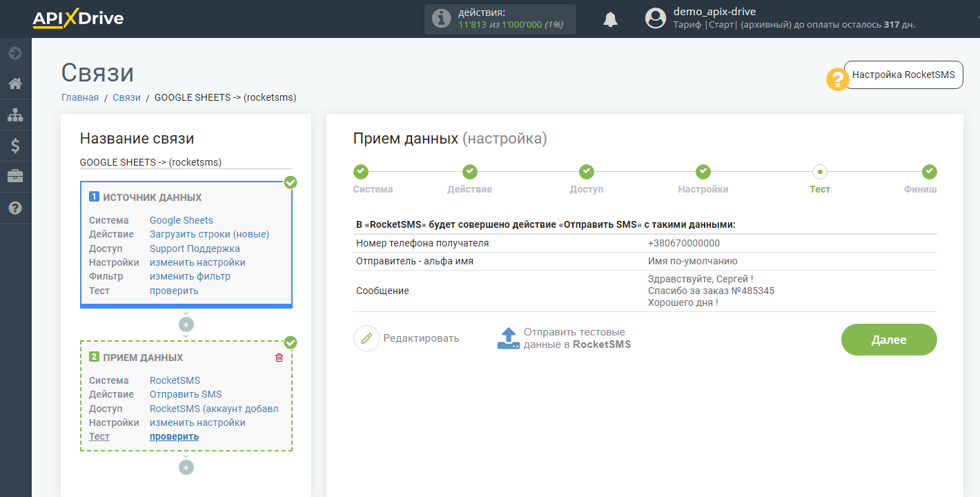Click the user avatar icon
Image resolution: width=980 pixels, height=497 pixels.
pyautogui.click(x=656, y=19)
